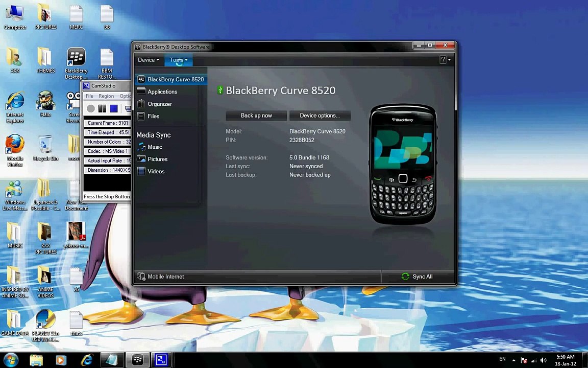Image resolution: width=588 pixels, height=368 pixels.
Task: Open the MUSIC desktop folder
Action: click(15, 235)
